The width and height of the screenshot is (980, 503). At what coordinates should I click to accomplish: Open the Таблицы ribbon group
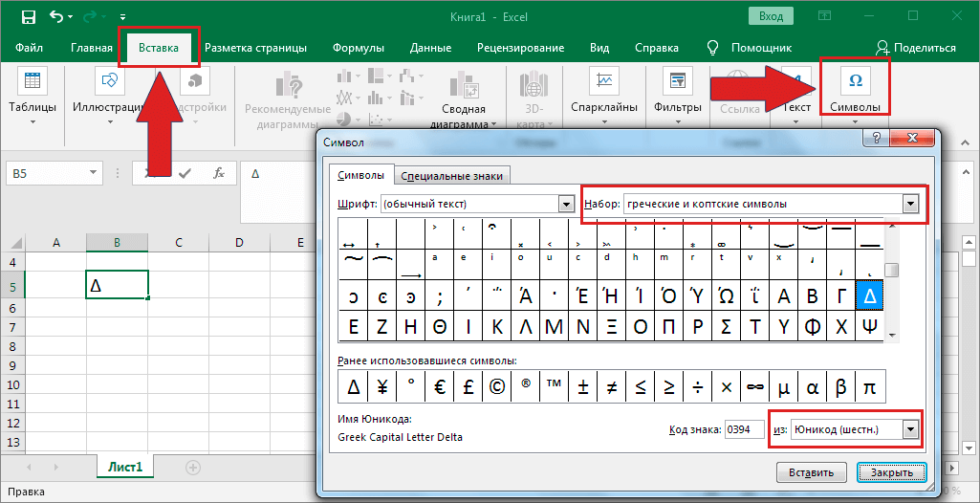tap(33, 96)
